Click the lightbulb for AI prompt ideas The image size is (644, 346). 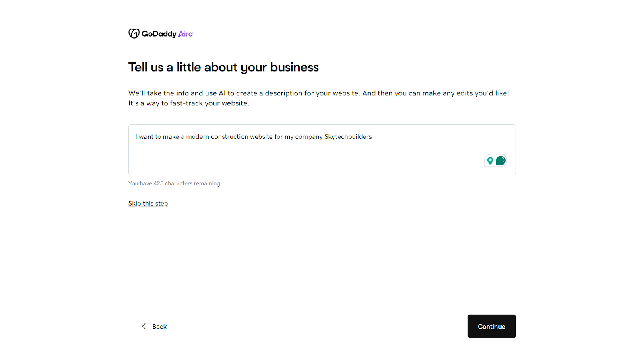490,160
